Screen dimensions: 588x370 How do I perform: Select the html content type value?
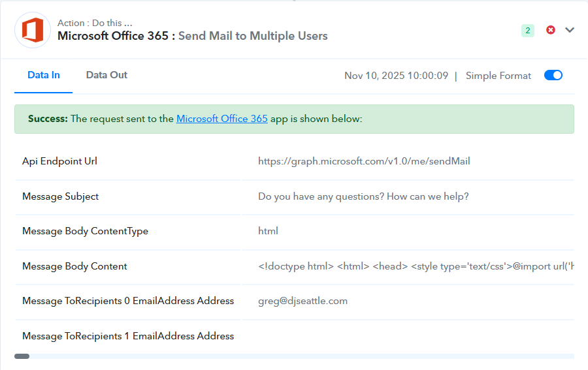pyautogui.click(x=268, y=231)
